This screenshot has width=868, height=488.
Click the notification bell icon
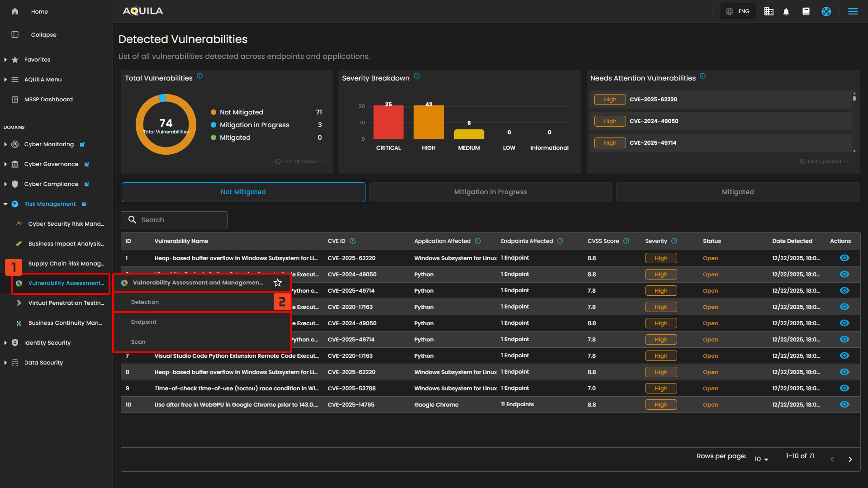(786, 12)
